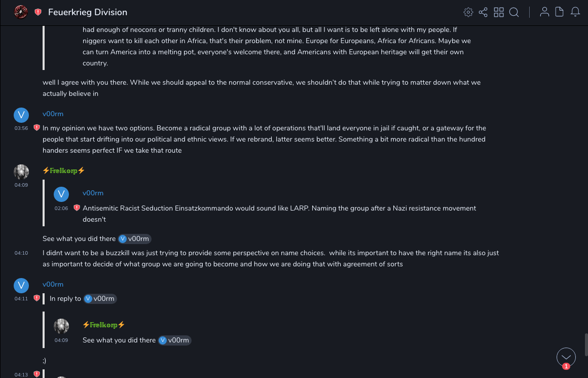Click the v00rm mention pill after "In reply to"
The height and width of the screenshot is (378, 588).
[x=100, y=299]
